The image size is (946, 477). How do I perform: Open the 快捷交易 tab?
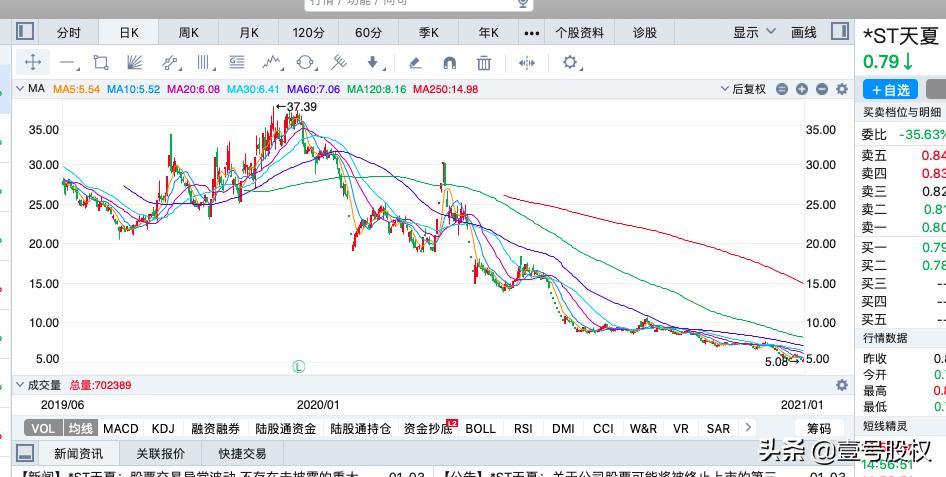tap(243, 453)
